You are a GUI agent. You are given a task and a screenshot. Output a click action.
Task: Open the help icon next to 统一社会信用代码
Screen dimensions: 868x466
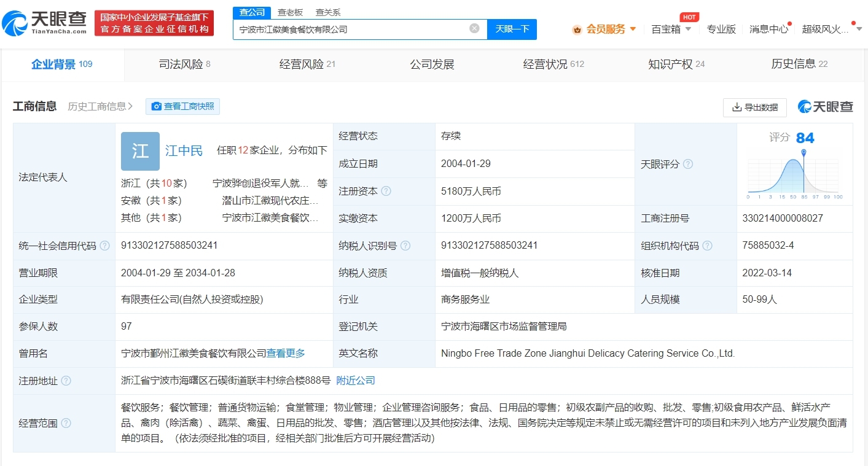[105, 246]
